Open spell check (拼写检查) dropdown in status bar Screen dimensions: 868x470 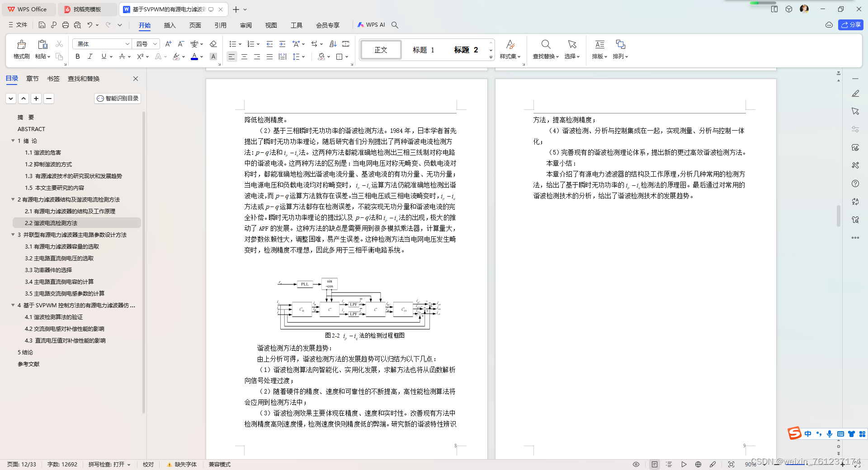(x=109, y=464)
